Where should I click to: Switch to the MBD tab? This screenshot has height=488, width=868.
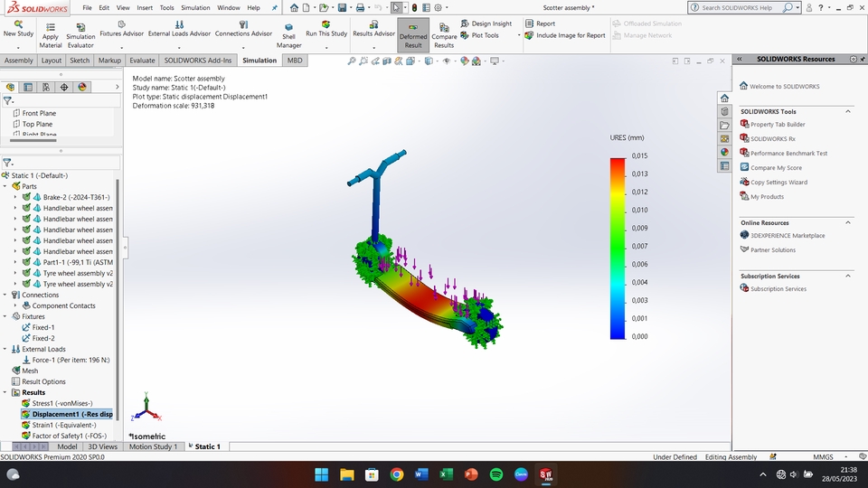(295, 61)
